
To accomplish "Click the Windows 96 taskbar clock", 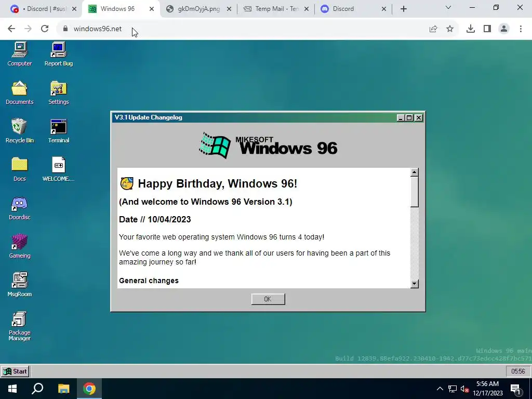I will click(518, 371).
